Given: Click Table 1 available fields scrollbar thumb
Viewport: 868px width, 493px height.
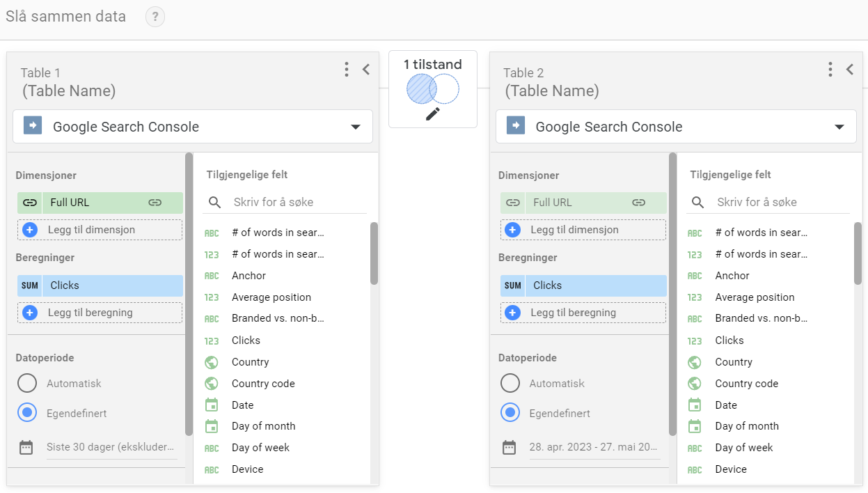Looking at the screenshot, I should coord(374,253).
